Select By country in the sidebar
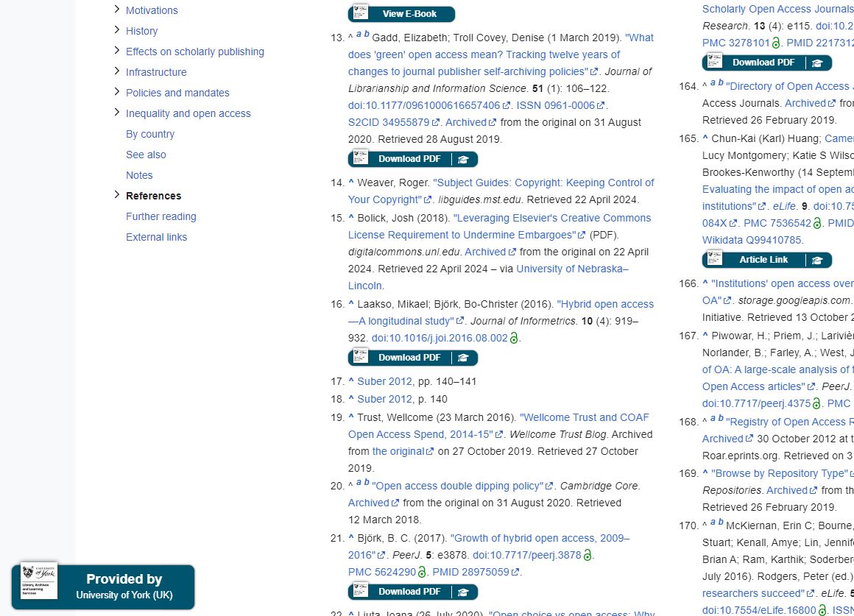This screenshot has width=854, height=616. point(150,134)
